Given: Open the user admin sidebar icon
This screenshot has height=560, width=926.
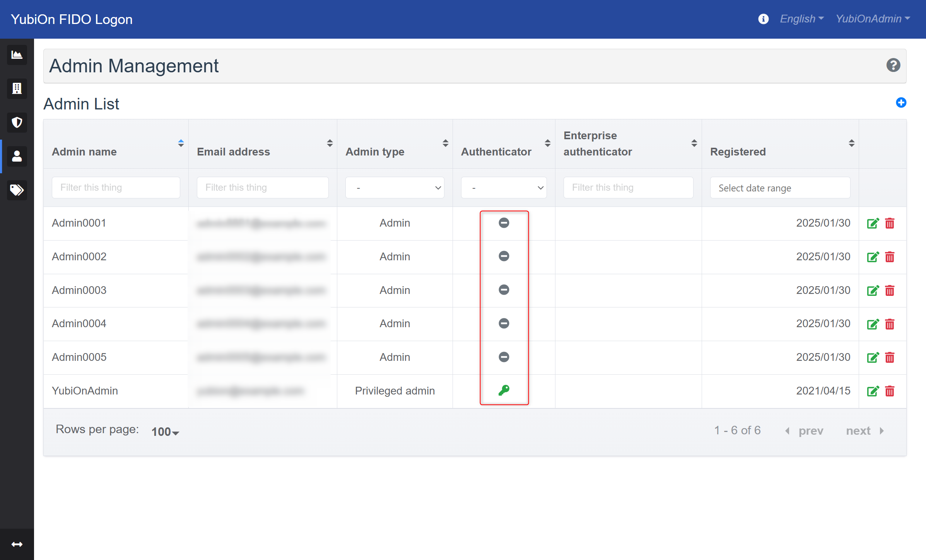Looking at the screenshot, I should [x=17, y=156].
